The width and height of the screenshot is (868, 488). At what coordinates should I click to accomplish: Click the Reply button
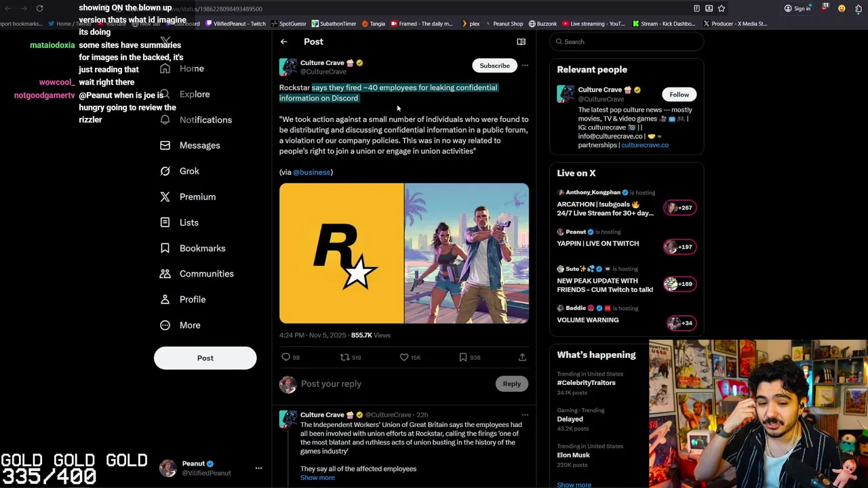[x=512, y=384]
